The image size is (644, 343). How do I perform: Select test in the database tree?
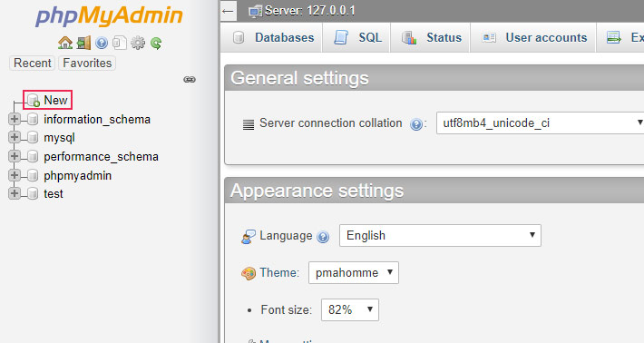pos(54,194)
